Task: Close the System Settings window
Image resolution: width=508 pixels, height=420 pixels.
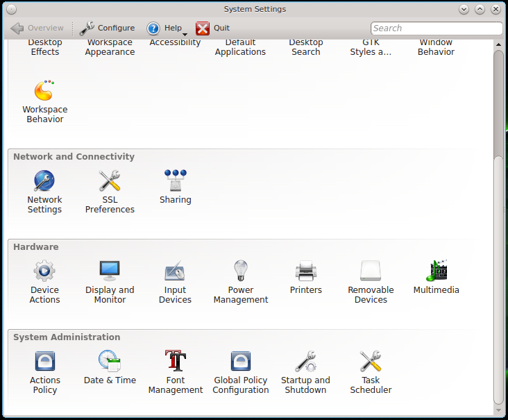Action: click(496, 10)
